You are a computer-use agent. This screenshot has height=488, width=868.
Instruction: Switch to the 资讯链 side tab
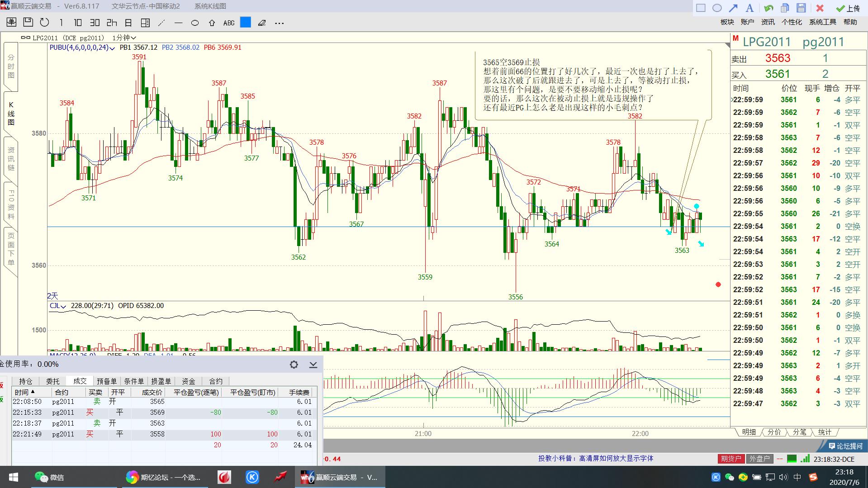(11, 159)
